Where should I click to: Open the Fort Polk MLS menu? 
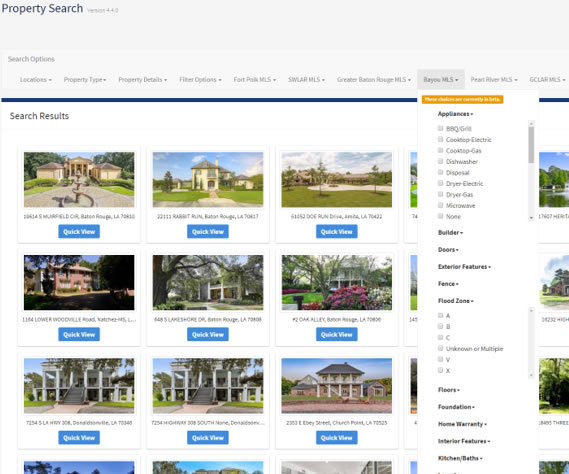tap(255, 79)
